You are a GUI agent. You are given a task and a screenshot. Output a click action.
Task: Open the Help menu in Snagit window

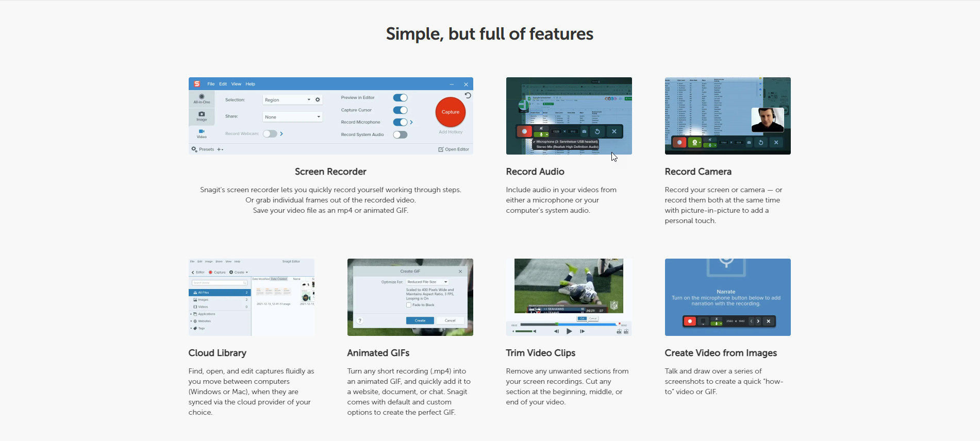tap(250, 84)
